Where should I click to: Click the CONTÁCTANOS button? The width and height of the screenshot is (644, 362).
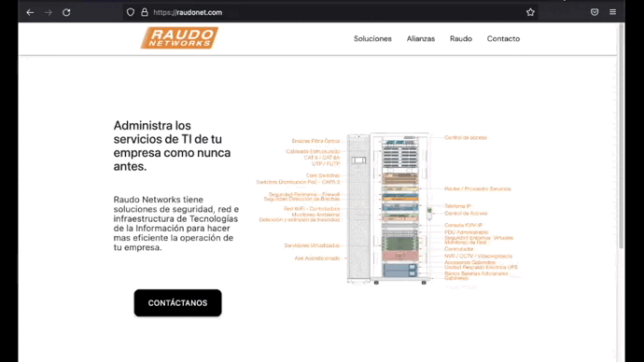[x=177, y=303]
